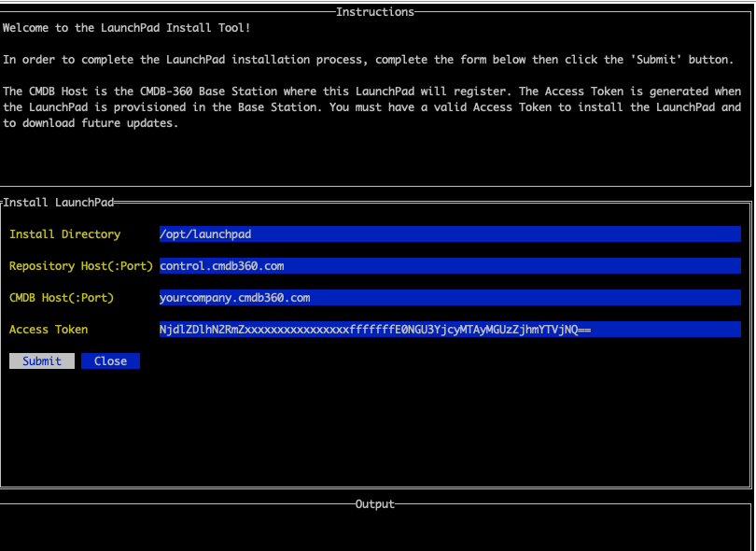
Task: Click the line starting 'the LaunchPad is provisioned'
Action: pyautogui.click(x=371, y=107)
